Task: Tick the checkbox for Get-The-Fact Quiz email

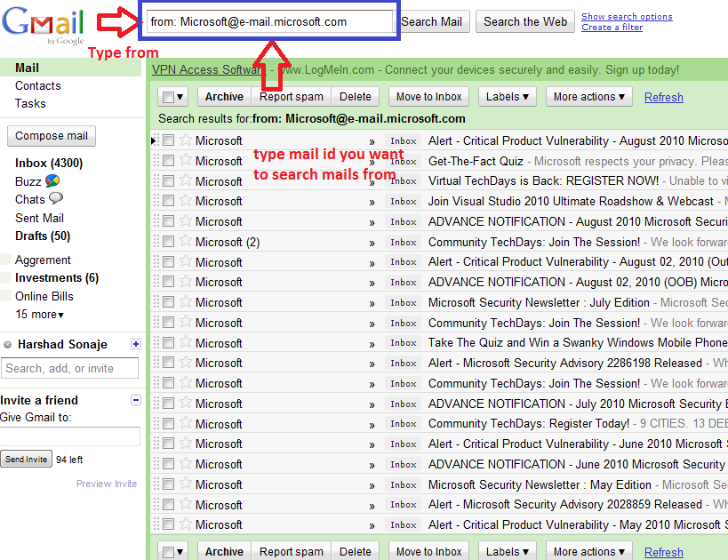Action: [169, 161]
